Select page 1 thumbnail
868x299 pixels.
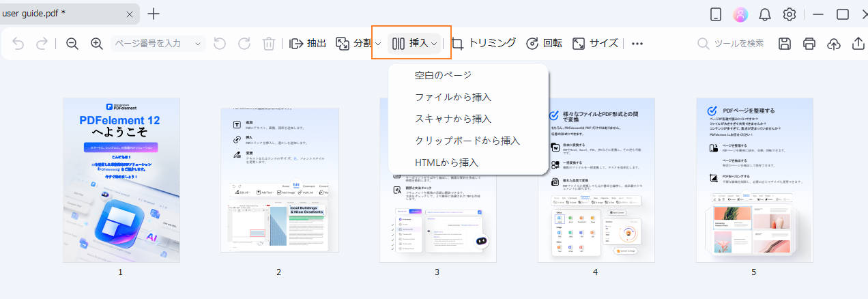pos(121,180)
